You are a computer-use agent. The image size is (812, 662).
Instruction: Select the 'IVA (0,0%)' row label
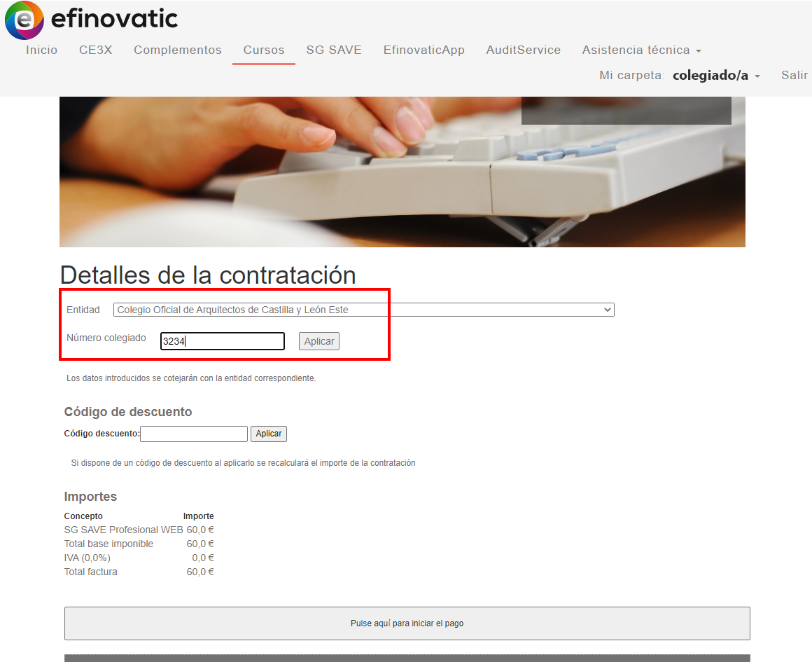(x=87, y=558)
